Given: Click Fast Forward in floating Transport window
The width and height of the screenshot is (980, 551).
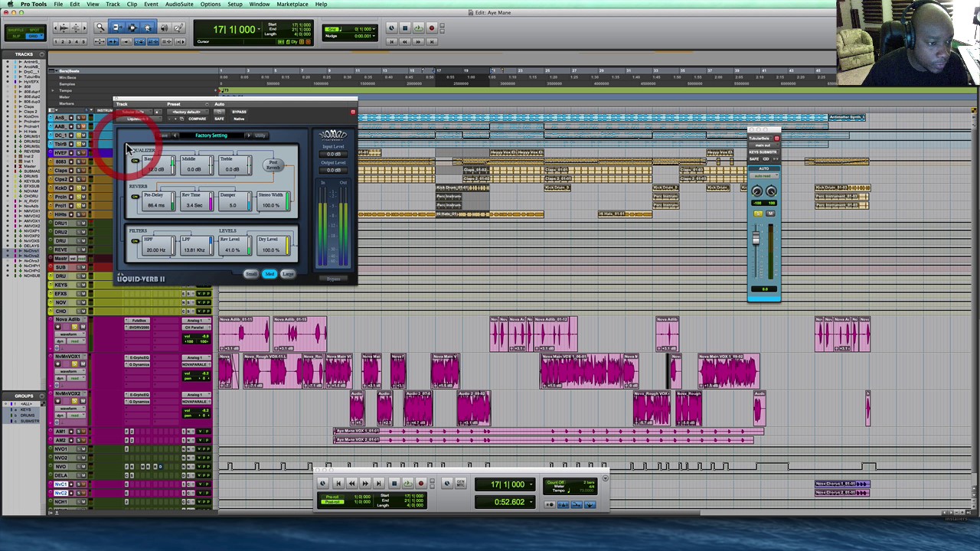Looking at the screenshot, I should coord(365,483).
